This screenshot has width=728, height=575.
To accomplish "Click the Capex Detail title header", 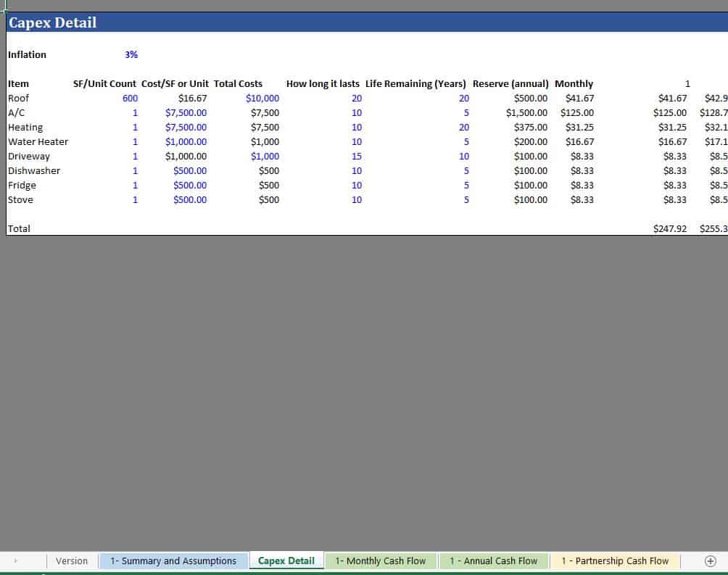I will pyautogui.click(x=53, y=22).
